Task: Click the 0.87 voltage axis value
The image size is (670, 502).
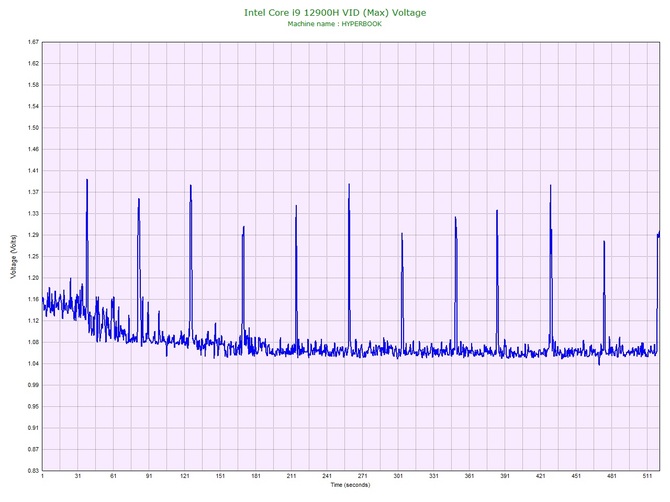Action: coord(33,449)
